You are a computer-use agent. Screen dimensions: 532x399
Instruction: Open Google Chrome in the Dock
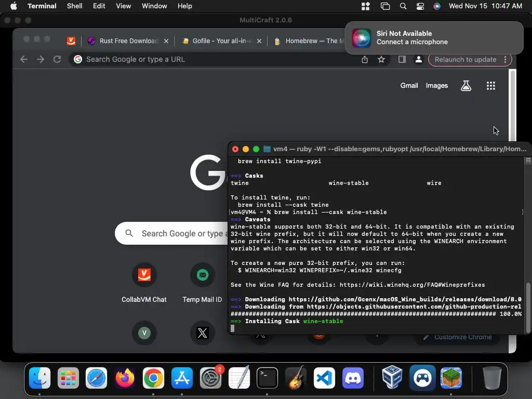point(153,378)
